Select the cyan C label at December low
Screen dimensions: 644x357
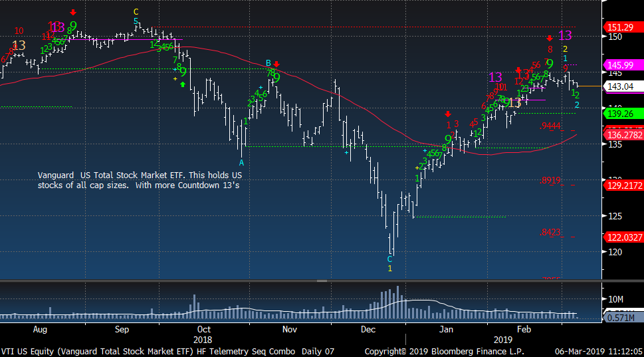pyautogui.click(x=389, y=259)
